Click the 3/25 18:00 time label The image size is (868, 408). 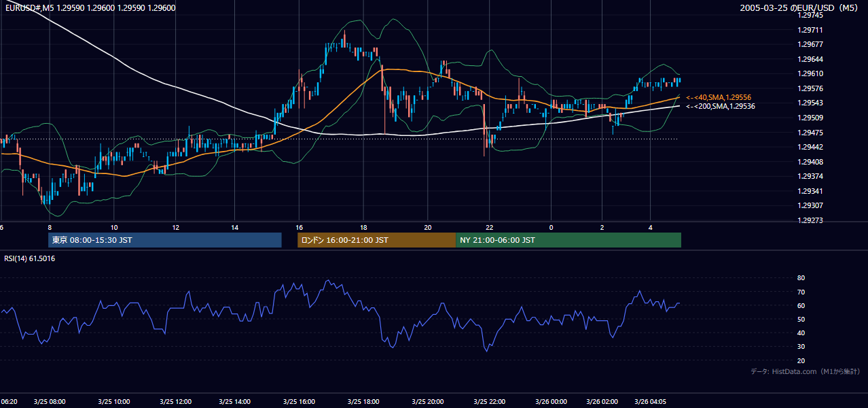coord(363,401)
